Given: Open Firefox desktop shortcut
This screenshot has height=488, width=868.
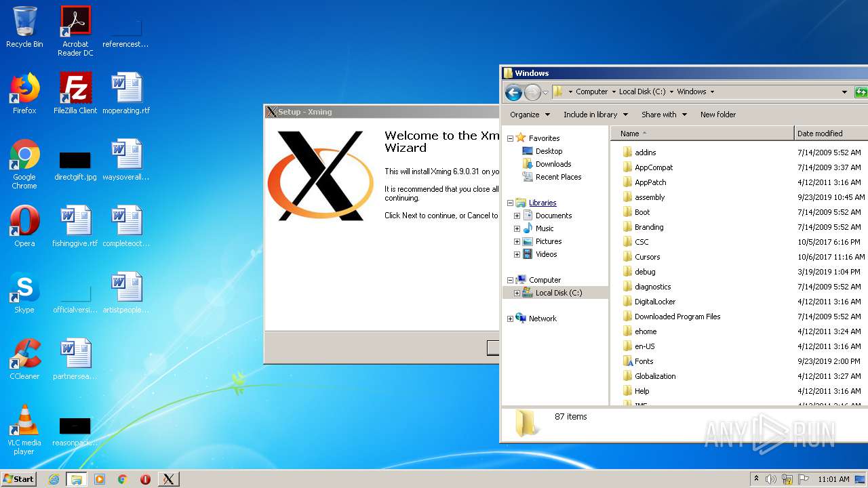Looking at the screenshot, I should 24,94.
